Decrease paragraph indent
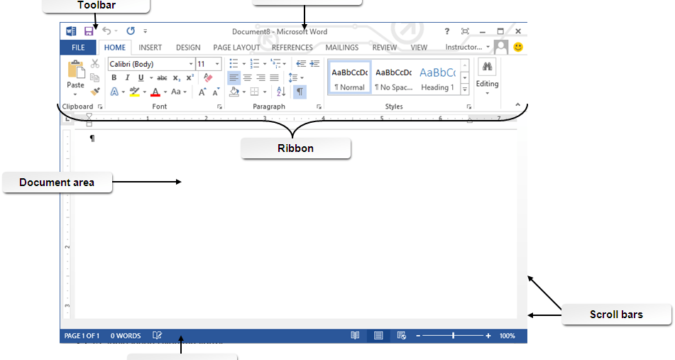Viewport: 675px width, 360px height. [x=300, y=64]
